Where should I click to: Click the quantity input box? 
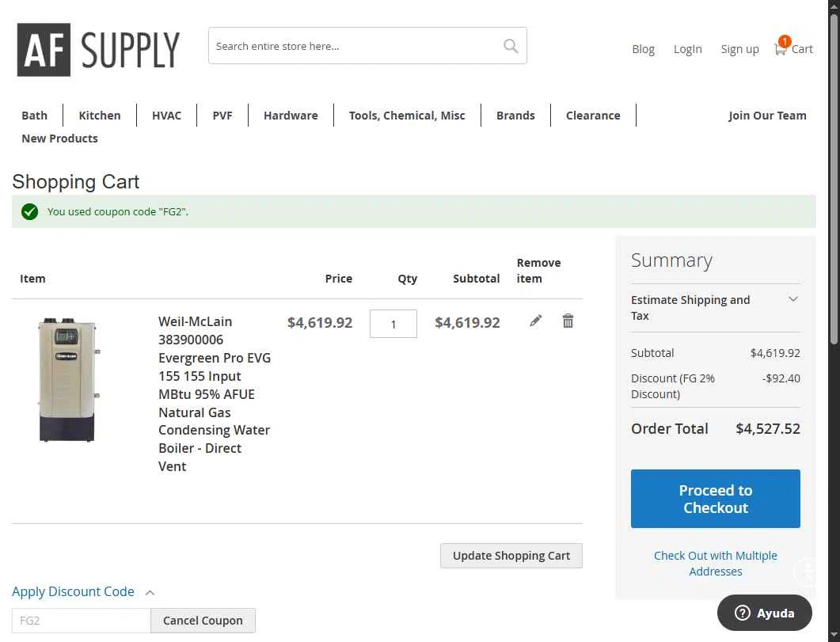tap(393, 324)
